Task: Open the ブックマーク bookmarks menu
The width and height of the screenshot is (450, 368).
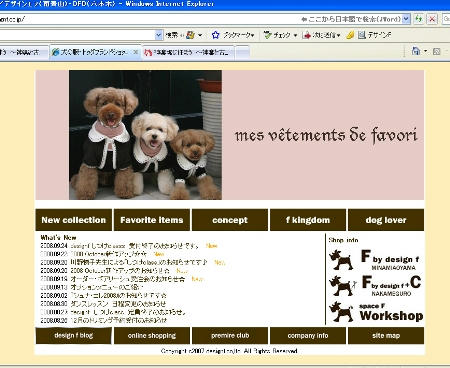Action: [x=239, y=35]
